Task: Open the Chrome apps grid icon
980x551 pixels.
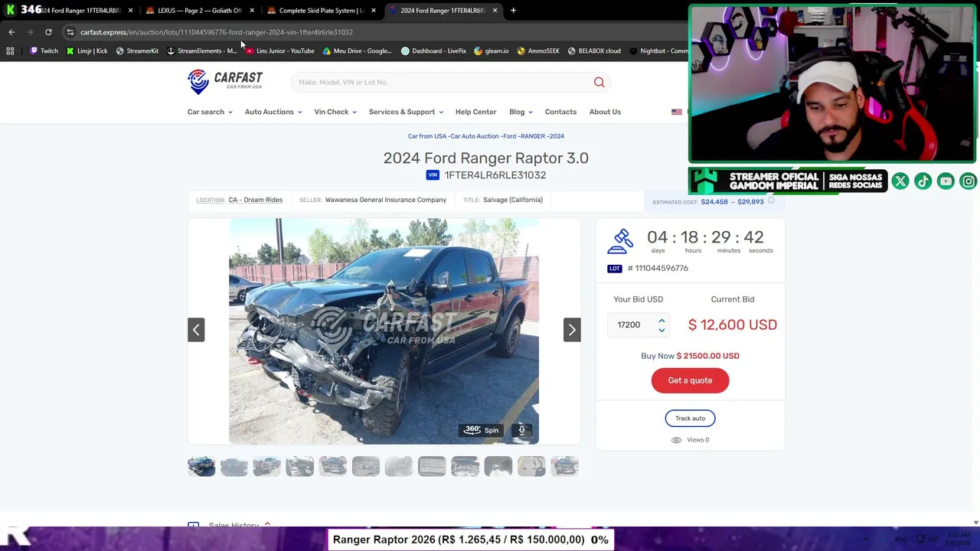Action: tap(10, 51)
